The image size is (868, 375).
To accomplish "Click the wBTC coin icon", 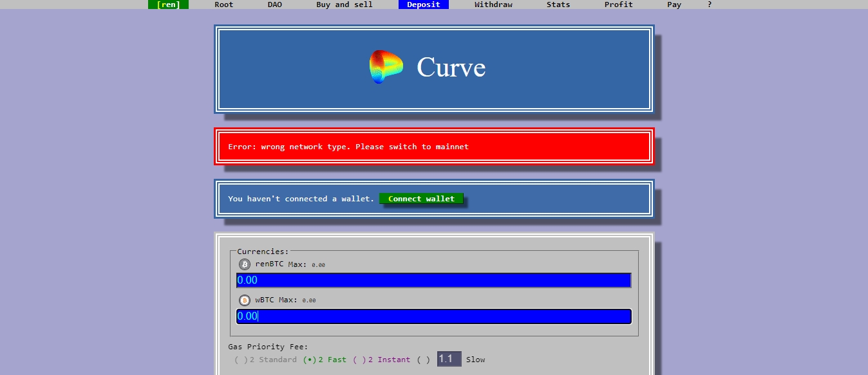I will tap(245, 300).
